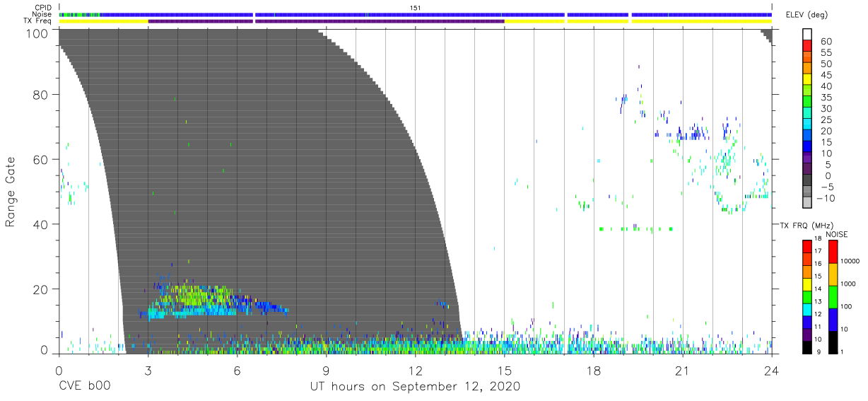The height and width of the screenshot is (401, 868).
Task: Click the red 55–60 swatch in ELEV colorbar
Action: tap(807, 47)
